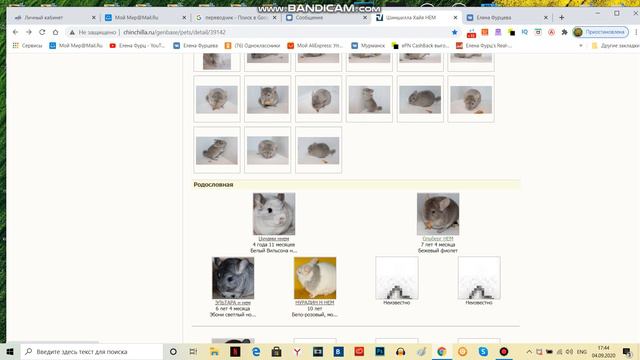
Task: Switch to the переводчик Google search tab
Action: [x=235, y=18]
